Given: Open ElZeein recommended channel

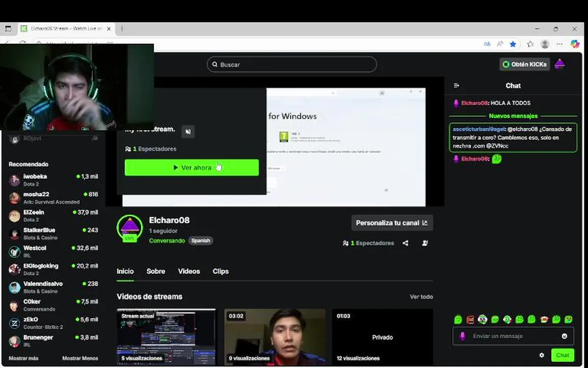Looking at the screenshot, I should pos(53,216).
